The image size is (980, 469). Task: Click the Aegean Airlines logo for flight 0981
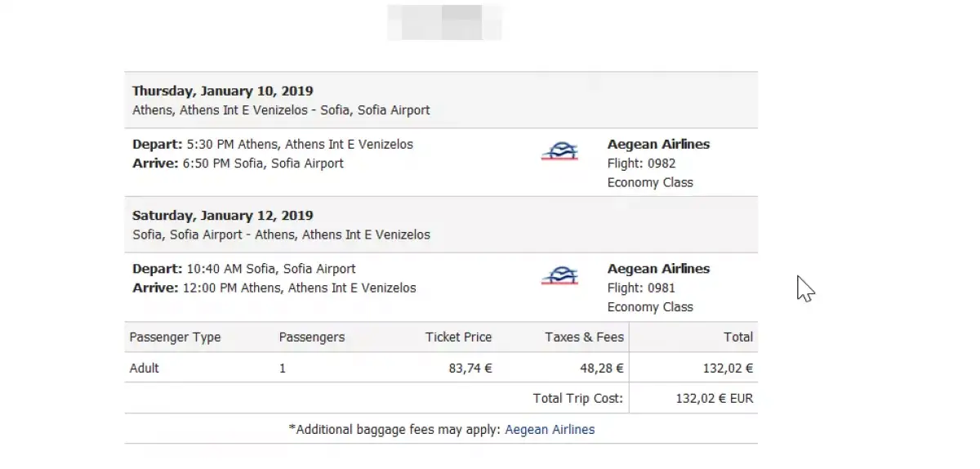pos(559,276)
